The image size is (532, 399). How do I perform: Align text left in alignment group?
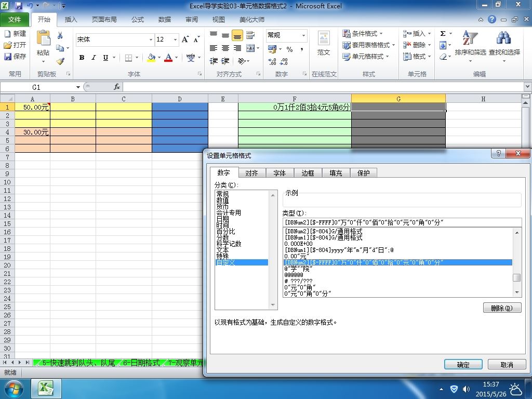point(213,48)
